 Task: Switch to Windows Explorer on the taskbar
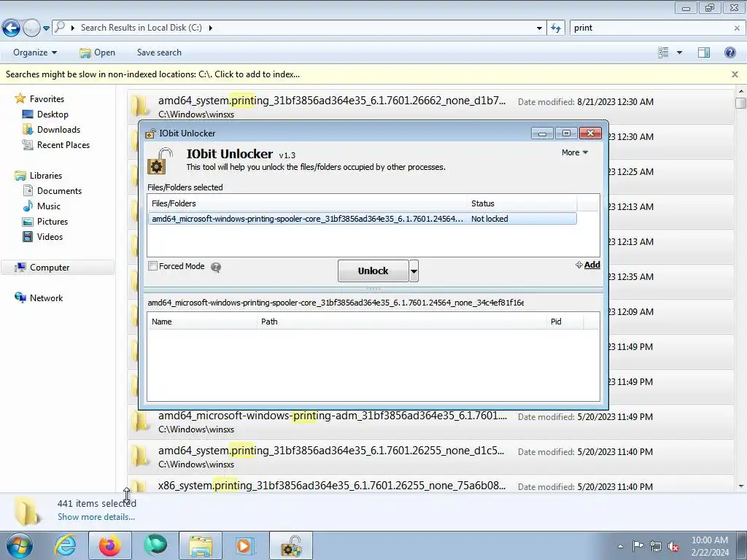tap(201, 545)
